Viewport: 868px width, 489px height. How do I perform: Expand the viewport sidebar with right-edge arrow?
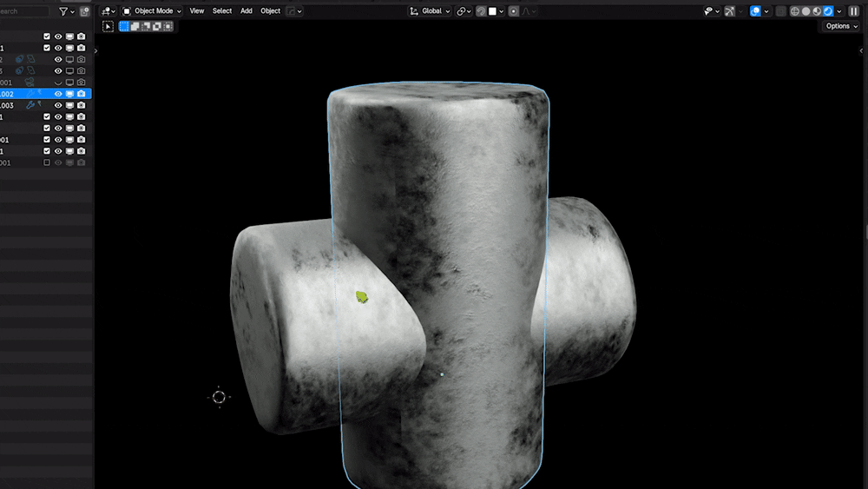pos(861,51)
